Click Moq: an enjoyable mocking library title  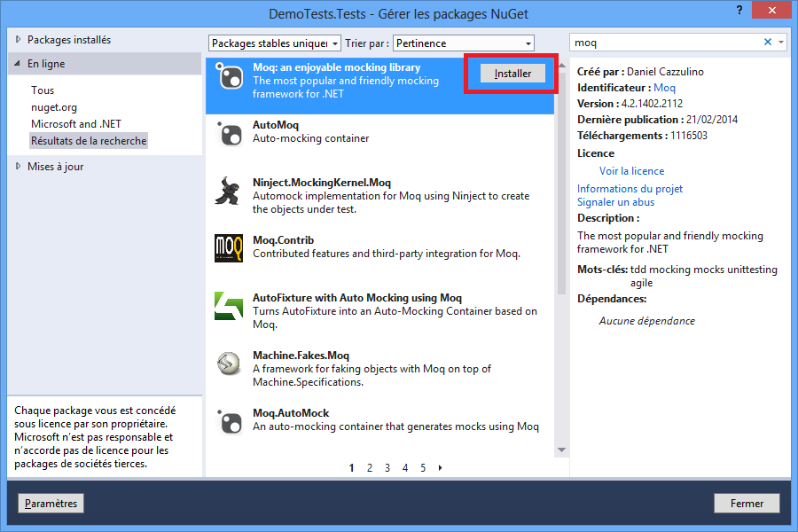336,67
